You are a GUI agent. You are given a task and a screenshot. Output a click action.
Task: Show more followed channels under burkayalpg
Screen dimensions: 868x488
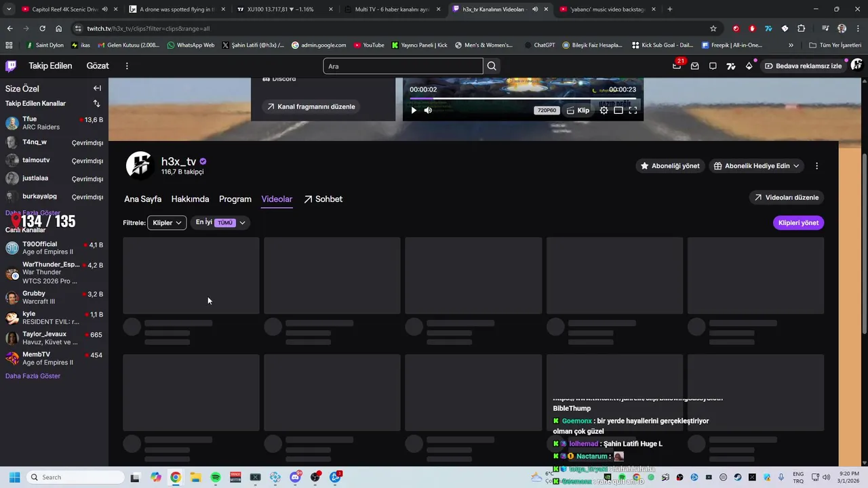[33, 213]
